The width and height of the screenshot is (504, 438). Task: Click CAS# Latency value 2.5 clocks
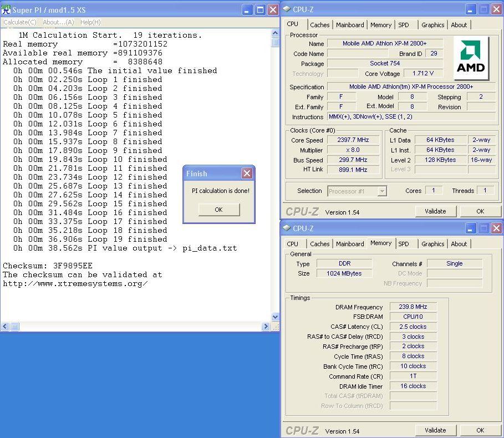tap(413, 327)
